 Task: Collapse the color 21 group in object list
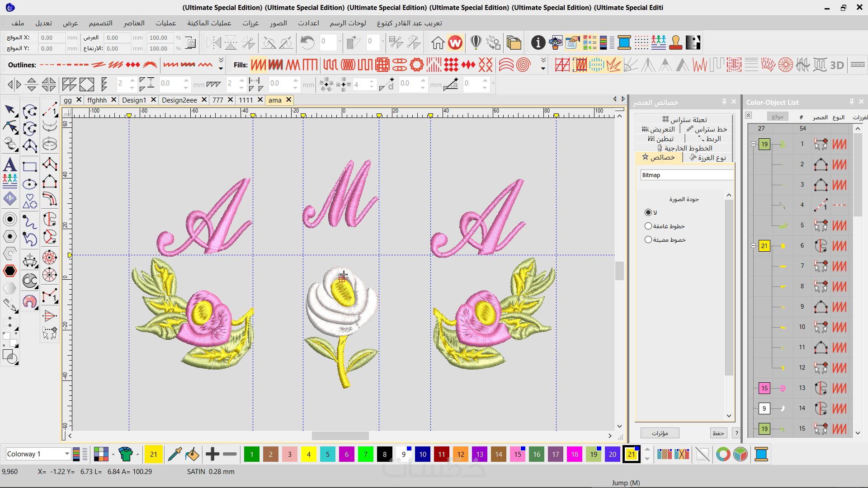(753, 246)
